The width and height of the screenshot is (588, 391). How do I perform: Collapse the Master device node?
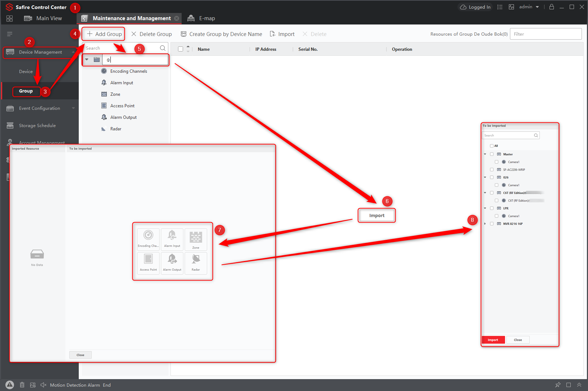[485, 154]
